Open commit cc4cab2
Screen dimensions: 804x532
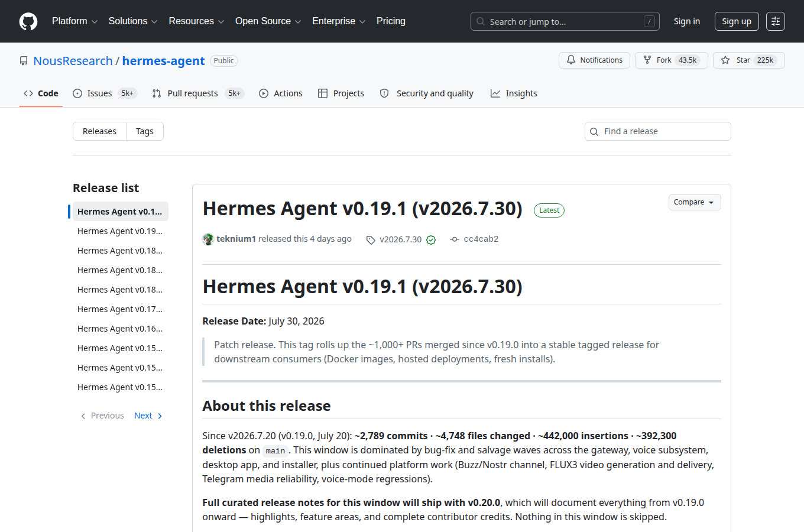[474, 239]
